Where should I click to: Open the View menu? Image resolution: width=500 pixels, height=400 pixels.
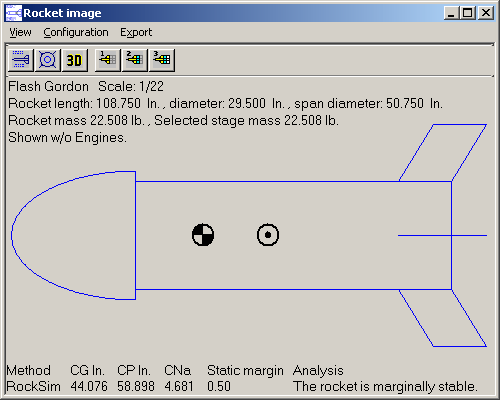(20, 32)
